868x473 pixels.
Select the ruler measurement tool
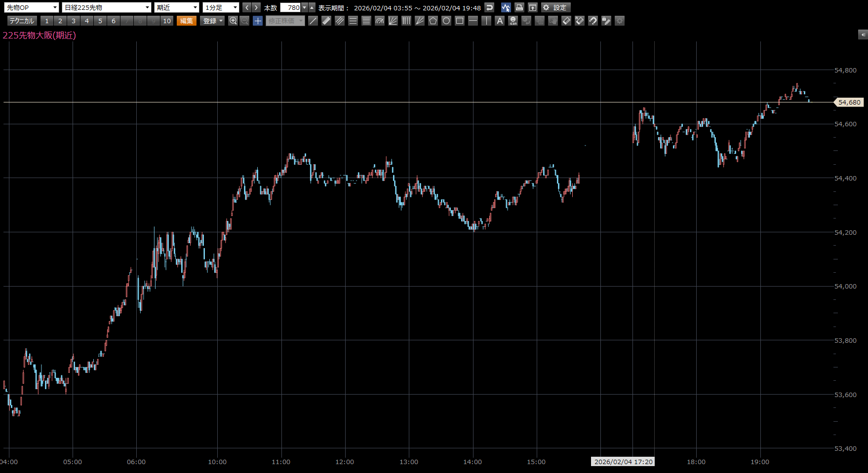[x=326, y=21]
